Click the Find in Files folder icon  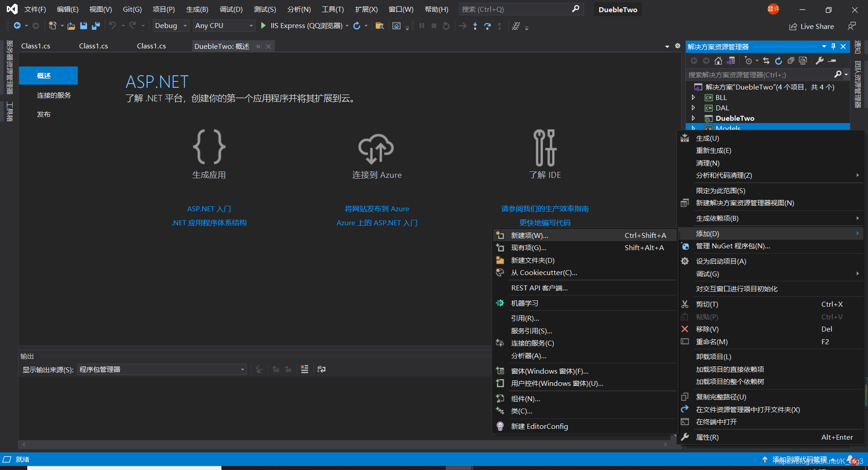coord(380,26)
